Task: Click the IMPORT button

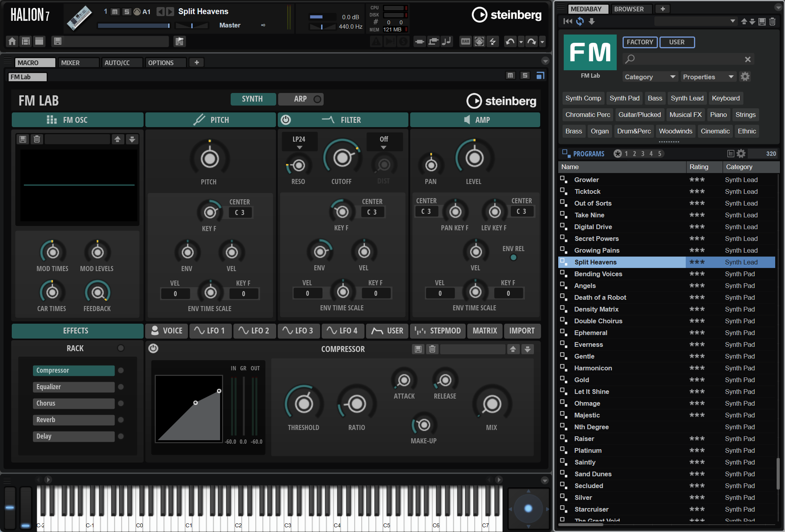Action: point(522,331)
